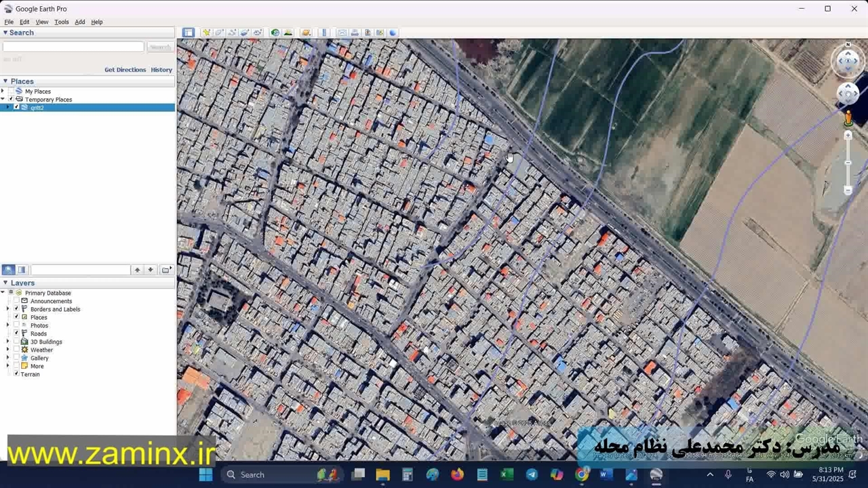868x488 pixels.
Task: Open the Tools menu
Action: pyautogui.click(x=61, y=22)
